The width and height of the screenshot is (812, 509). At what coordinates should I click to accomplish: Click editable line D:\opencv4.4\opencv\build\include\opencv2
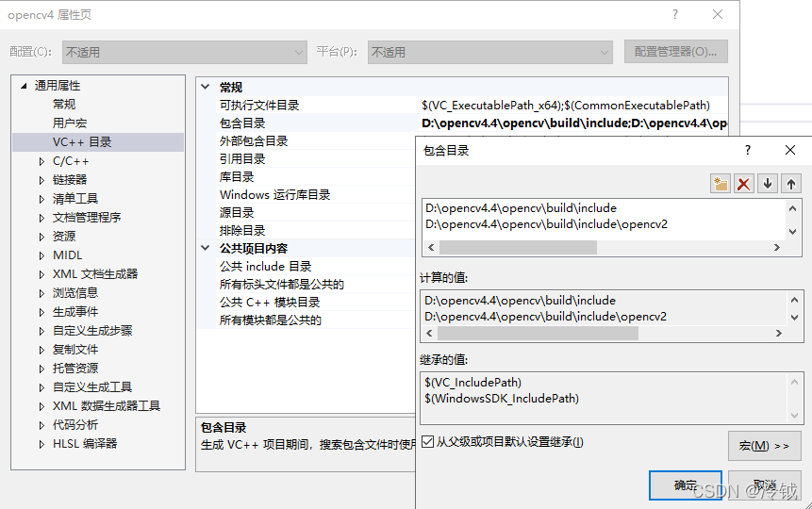click(546, 224)
